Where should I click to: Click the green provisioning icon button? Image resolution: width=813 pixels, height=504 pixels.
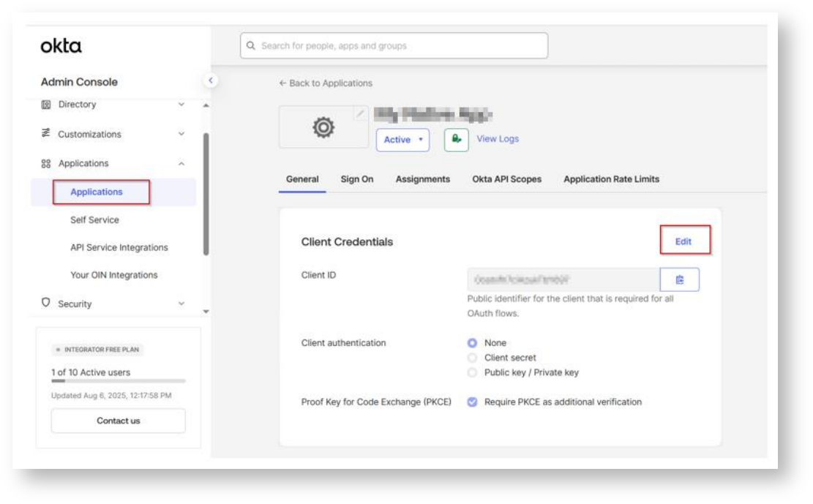click(456, 140)
